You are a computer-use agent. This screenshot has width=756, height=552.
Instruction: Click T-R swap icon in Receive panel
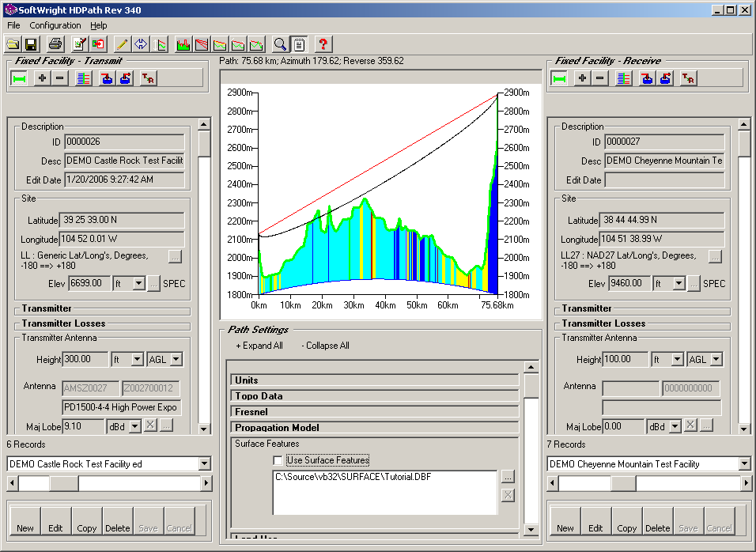688,78
